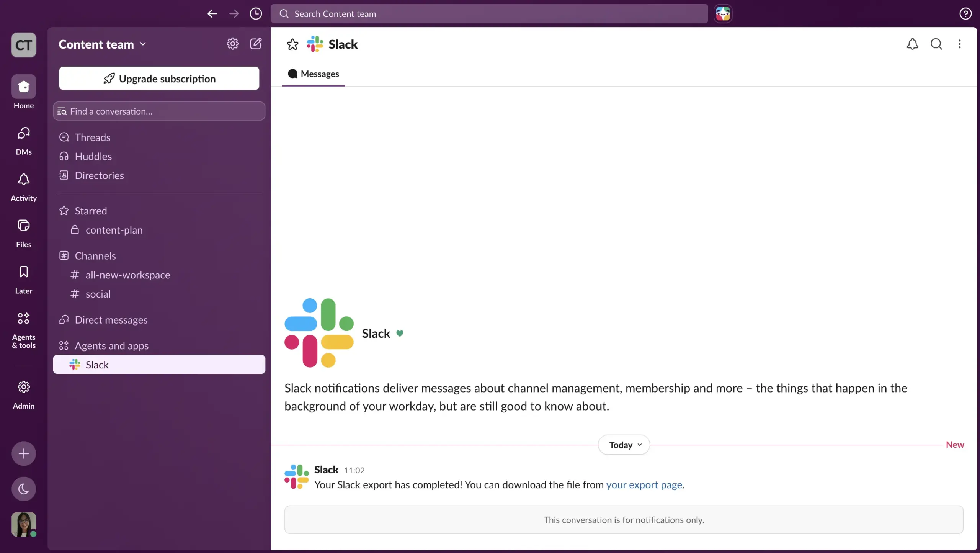Screen dimensions: 980x553
Task: Click the plus create button
Action: pyautogui.click(x=24, y=454)
